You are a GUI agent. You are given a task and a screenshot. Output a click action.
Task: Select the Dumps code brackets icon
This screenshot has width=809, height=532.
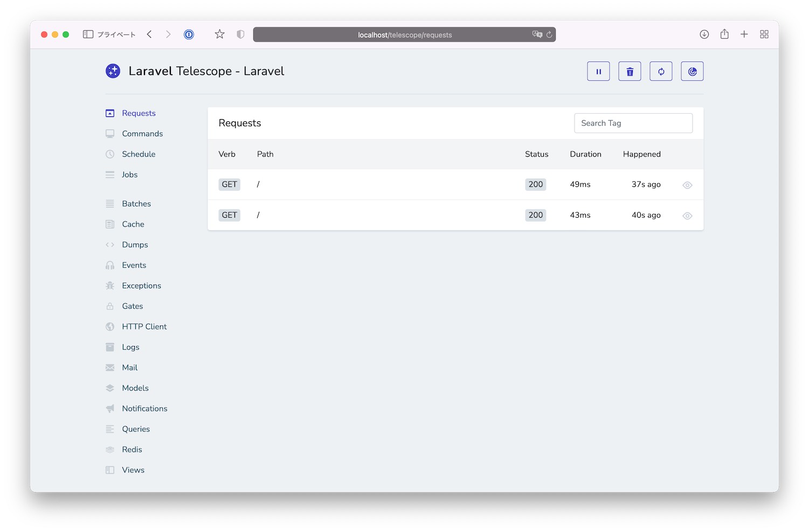[109, 245]
